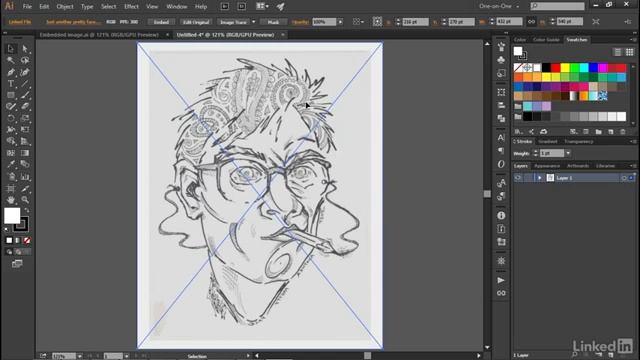Open the stroke Weight dropdown
The image size is (640, 360).
[x=568, y=153]
